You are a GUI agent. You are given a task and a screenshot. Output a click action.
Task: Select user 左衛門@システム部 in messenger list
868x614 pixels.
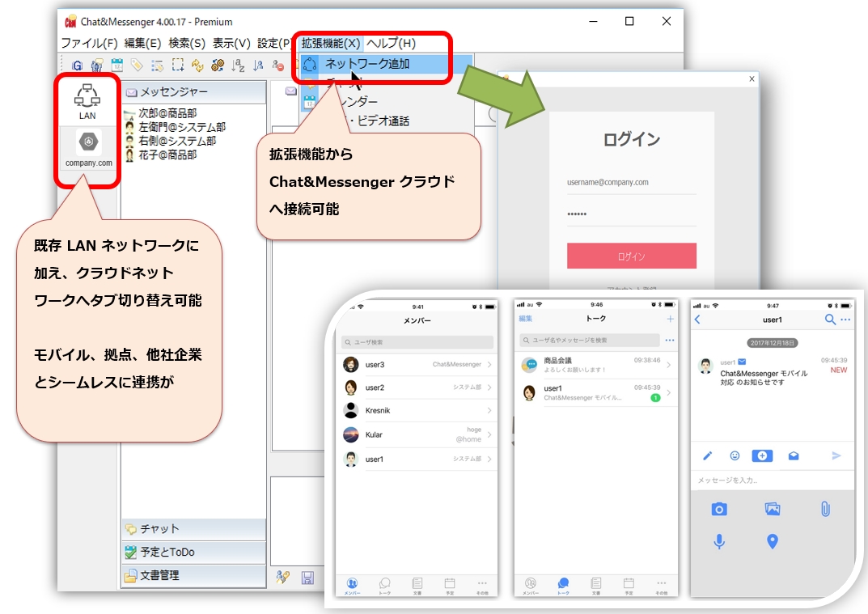pos(182,127)
